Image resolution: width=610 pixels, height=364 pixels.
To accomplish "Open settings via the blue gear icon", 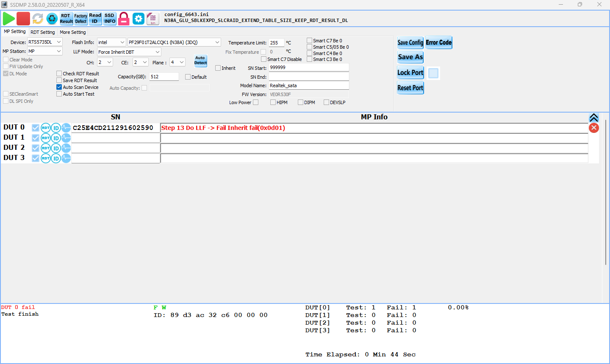I will tap(139, 19).
